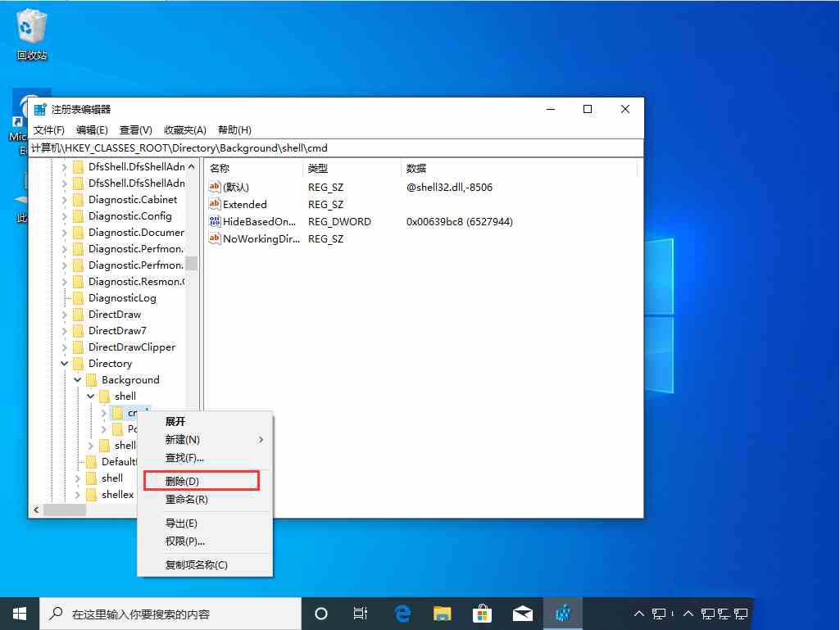
Task: Open Microsoft Store from the taskbar
Action: (482, 614)
